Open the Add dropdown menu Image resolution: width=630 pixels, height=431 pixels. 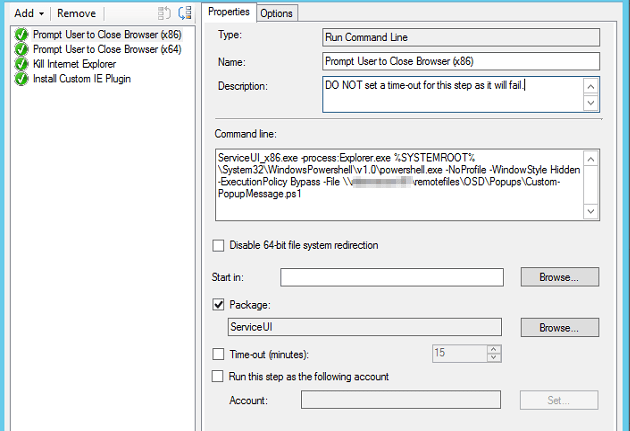point(28,13)
